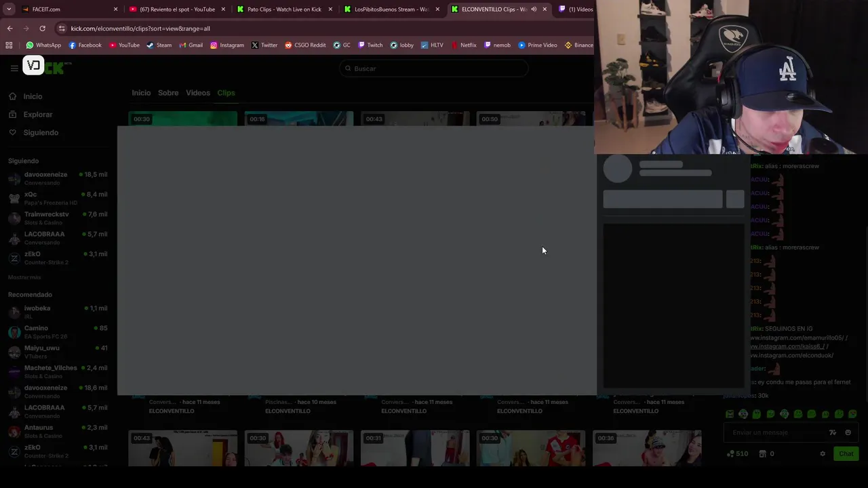Open the Instagram bookmark
The image size is (868, 488).
click(x=226, y=45)
